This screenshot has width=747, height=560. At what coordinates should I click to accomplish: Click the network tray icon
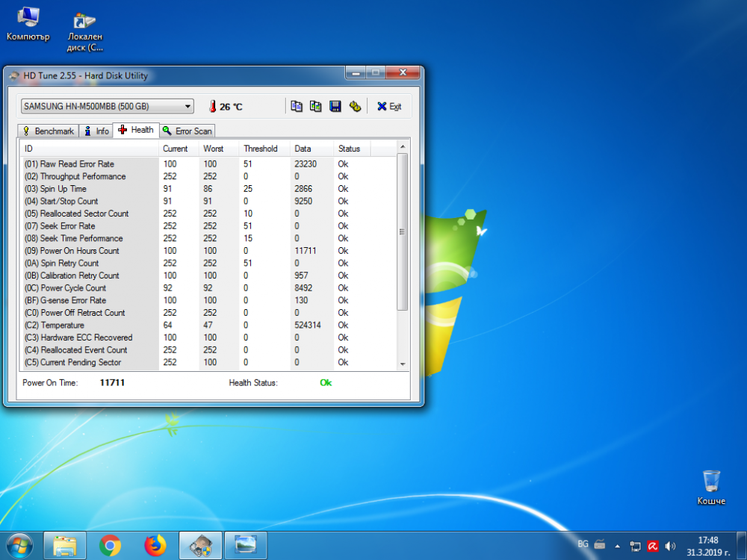pos(635,547)
